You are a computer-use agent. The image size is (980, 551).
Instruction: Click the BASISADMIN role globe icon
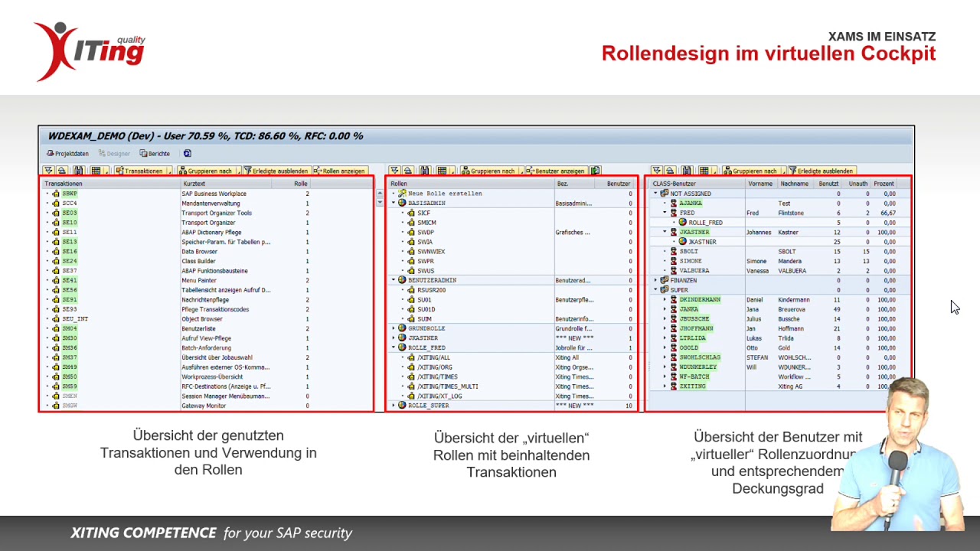[x=402, y=204]
